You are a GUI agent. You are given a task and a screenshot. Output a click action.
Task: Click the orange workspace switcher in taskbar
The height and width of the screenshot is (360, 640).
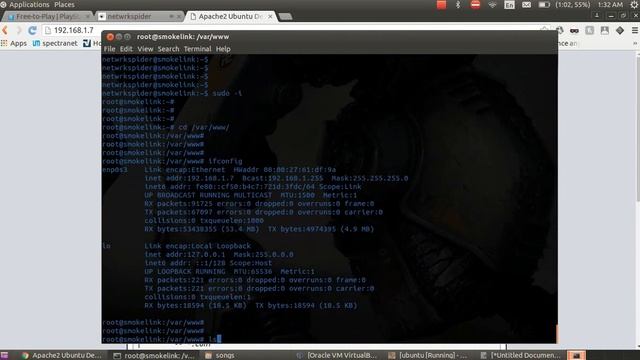tap(576, 355)
